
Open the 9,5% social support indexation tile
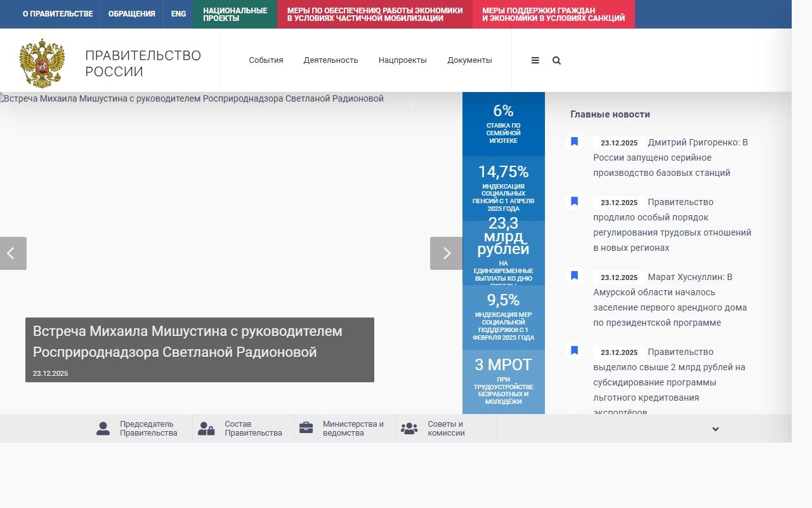(504, 317)
